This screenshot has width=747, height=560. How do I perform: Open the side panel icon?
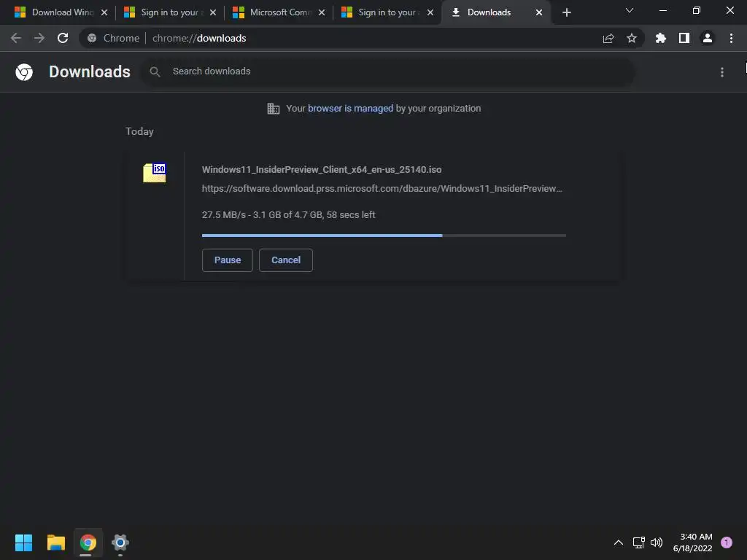(x=684, y=38)
